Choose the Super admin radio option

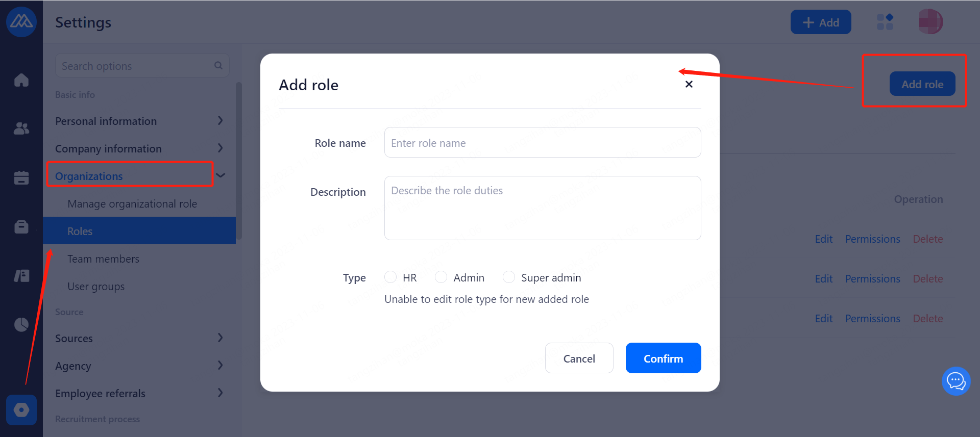click(x=509, y=277)
